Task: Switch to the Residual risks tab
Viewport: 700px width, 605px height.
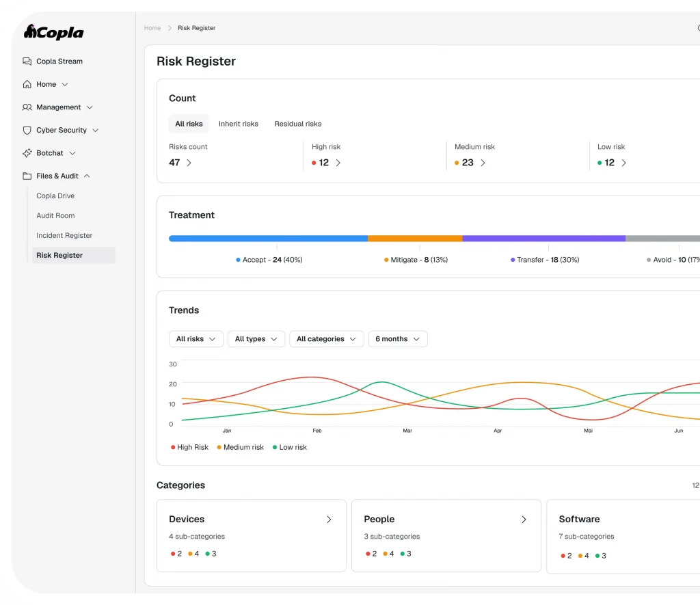Action: pyautogui.click(x=297, y=124)
